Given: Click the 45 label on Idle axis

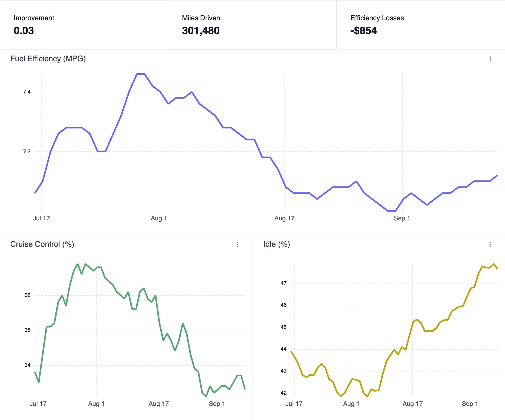Looking at the screenshot, I should tap(283, 327).
